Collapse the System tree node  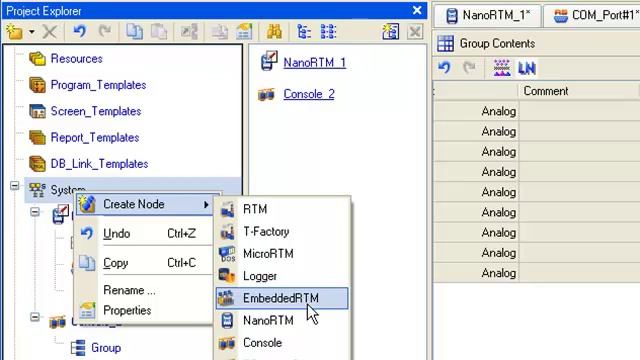(x=15, y=186)
